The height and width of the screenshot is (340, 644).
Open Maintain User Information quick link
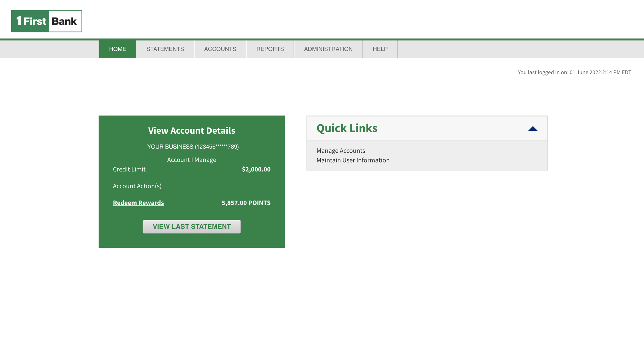(353, 160)
